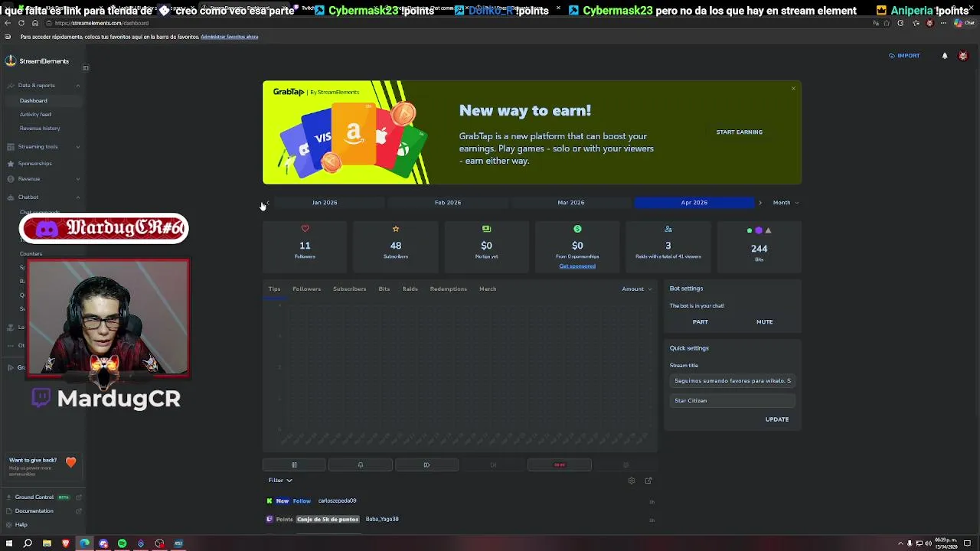Open Brave browser from the taskbar

[65, 544]
